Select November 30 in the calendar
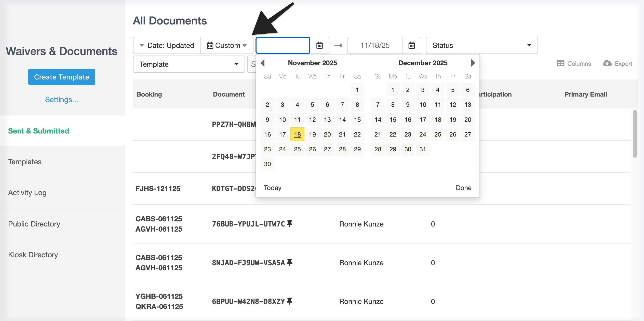 267,164
